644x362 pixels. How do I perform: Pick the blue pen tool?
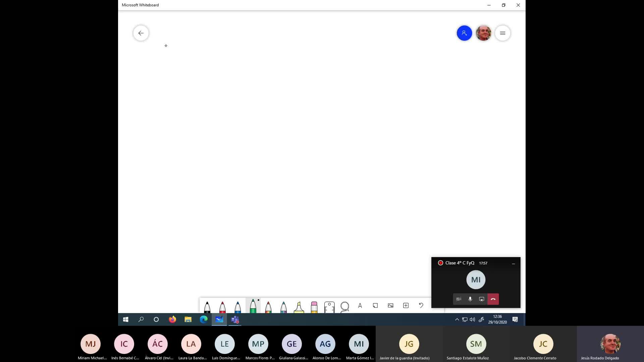pos(237,307)
